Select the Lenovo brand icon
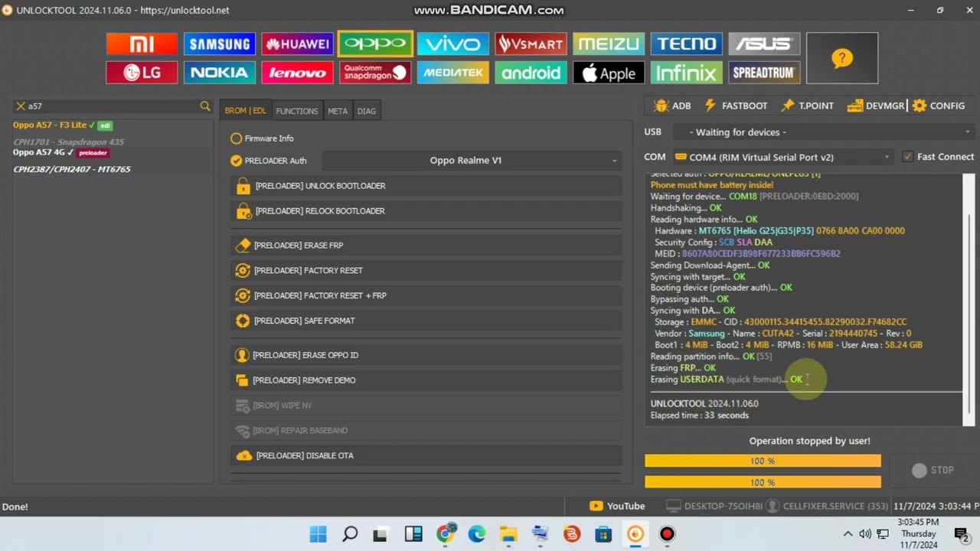 coord(297,73)
